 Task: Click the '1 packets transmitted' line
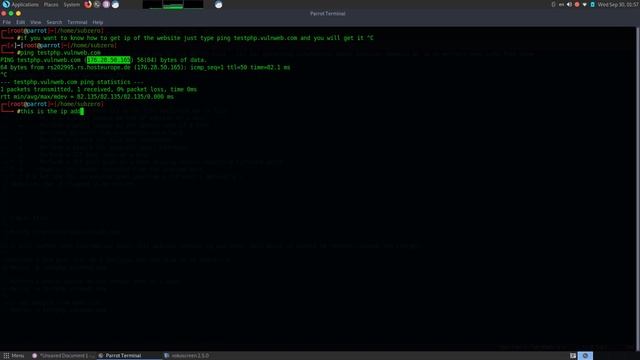98,89
